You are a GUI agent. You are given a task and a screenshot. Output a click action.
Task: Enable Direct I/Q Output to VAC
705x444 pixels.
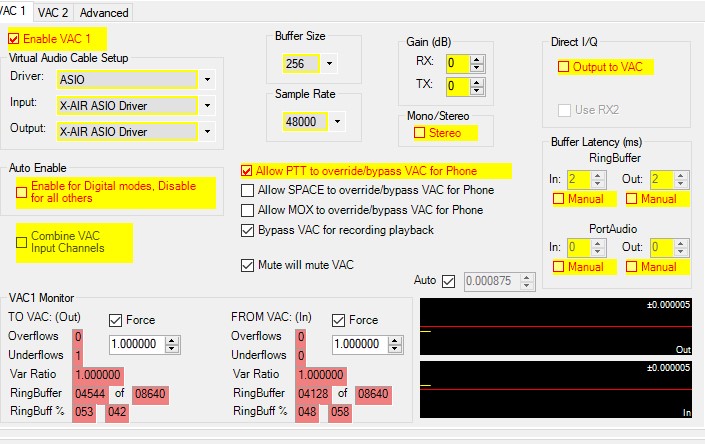click(x=564, y=67)
